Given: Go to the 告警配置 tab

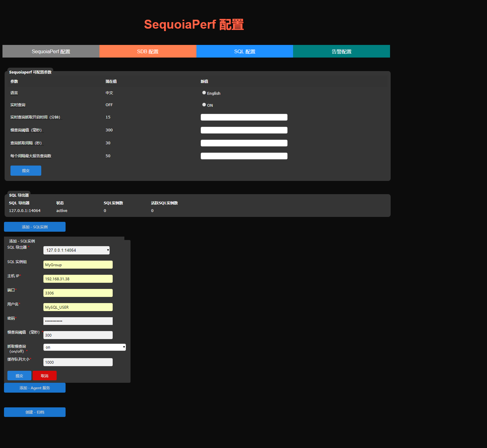Looking at the screenshot, I should coord(341,51).
